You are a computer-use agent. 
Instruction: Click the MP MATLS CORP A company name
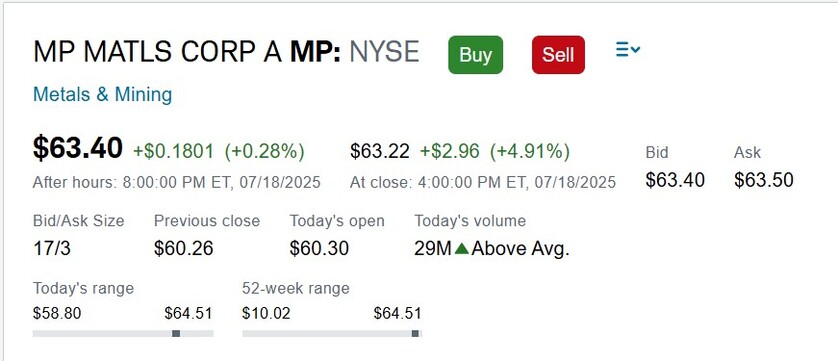[158, 52]
